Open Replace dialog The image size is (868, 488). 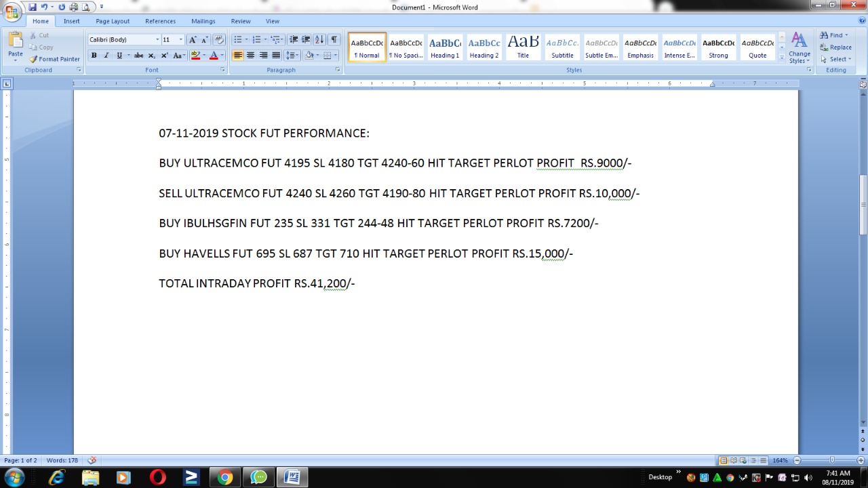tap(835, 47)
